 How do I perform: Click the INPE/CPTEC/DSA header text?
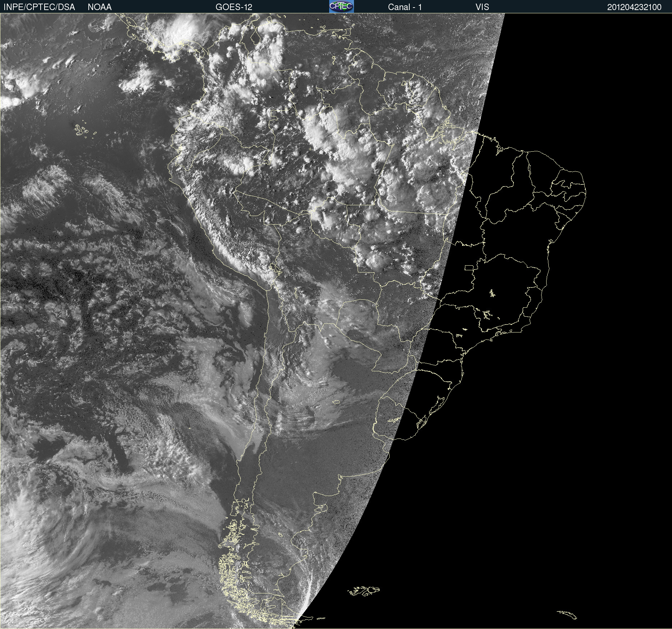click(39, 7)
